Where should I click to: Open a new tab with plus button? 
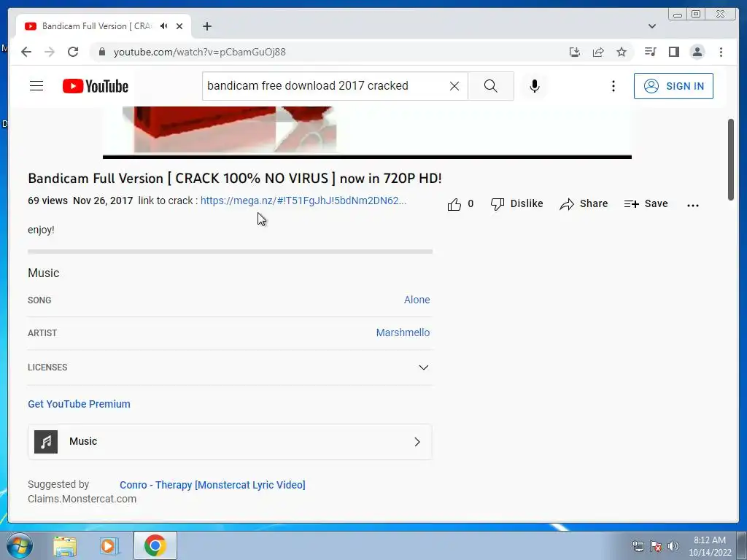tap(206, 26)
